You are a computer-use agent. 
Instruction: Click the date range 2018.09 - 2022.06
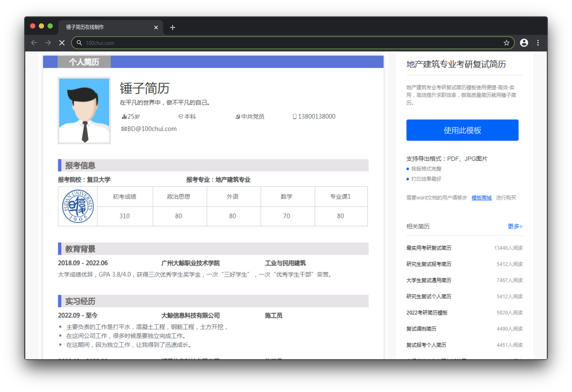coord(83,263)
